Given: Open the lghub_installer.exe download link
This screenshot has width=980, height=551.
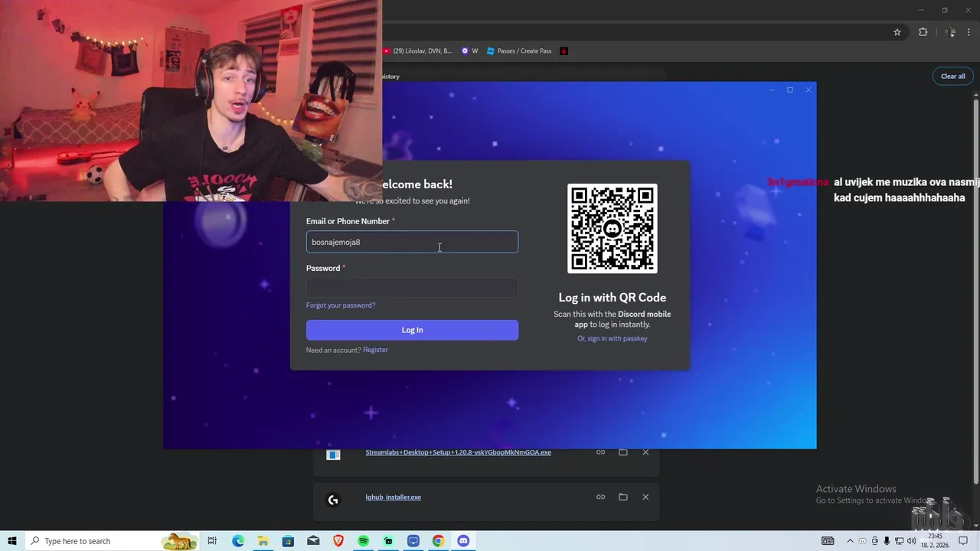Looking at the screenshot, I should (x=393, y=497).
